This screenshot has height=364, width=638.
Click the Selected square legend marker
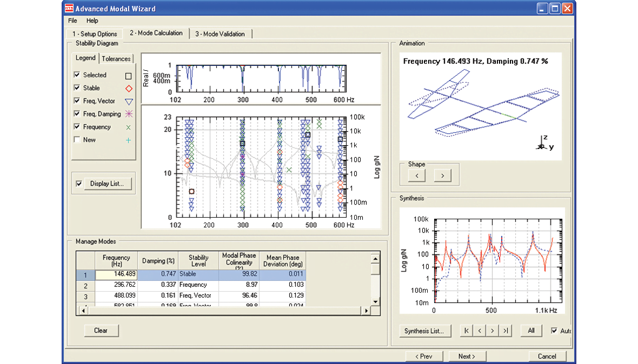(129, 75)
